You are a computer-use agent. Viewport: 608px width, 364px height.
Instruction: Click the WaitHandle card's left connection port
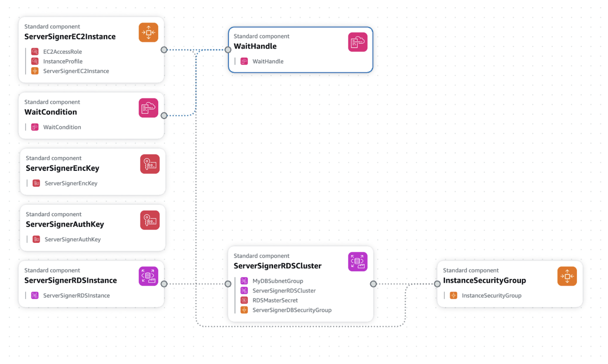coord(228,50)
